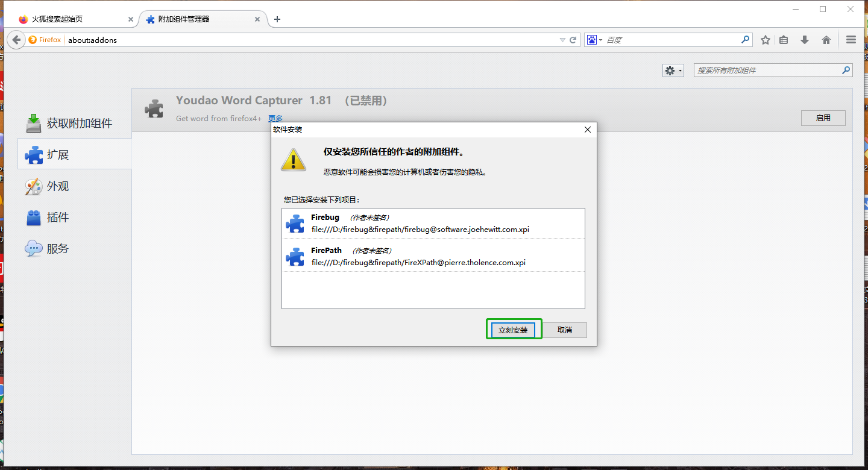Click the 更多 link for Youdao add-on
Image resolution: width=868 pixels, height=470 pixels.
tap(275, 119)
